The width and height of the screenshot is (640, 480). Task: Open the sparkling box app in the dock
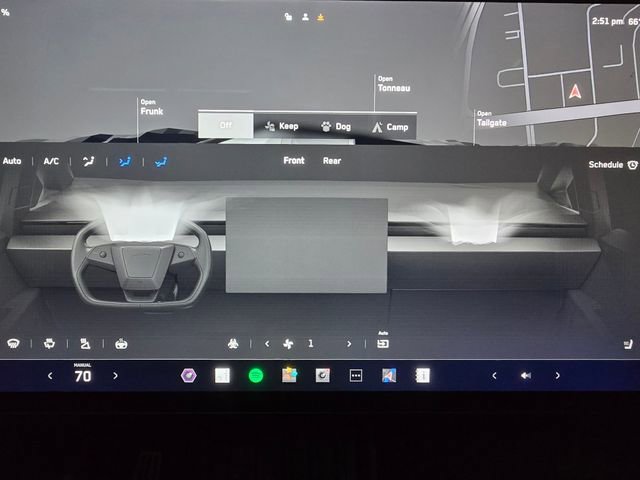(289, 375)
